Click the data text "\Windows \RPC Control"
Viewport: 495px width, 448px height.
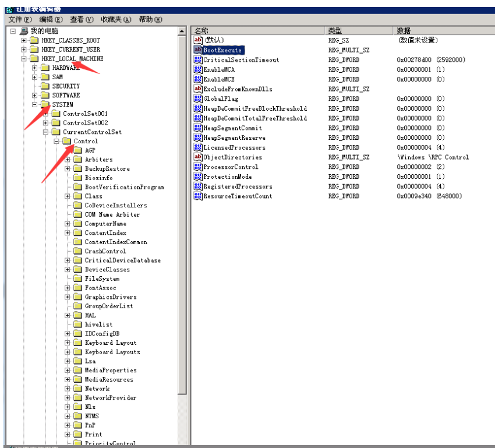pyautogui.click(x=433, y=157)
